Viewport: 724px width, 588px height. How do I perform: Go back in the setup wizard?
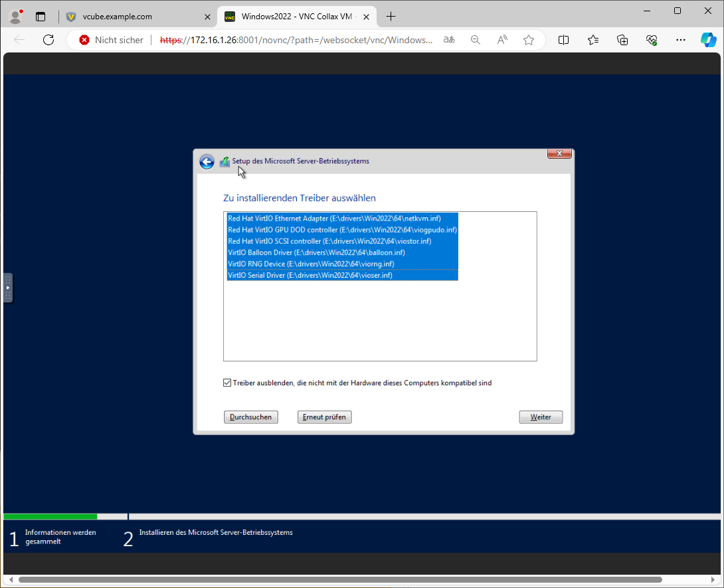point(207,161)
